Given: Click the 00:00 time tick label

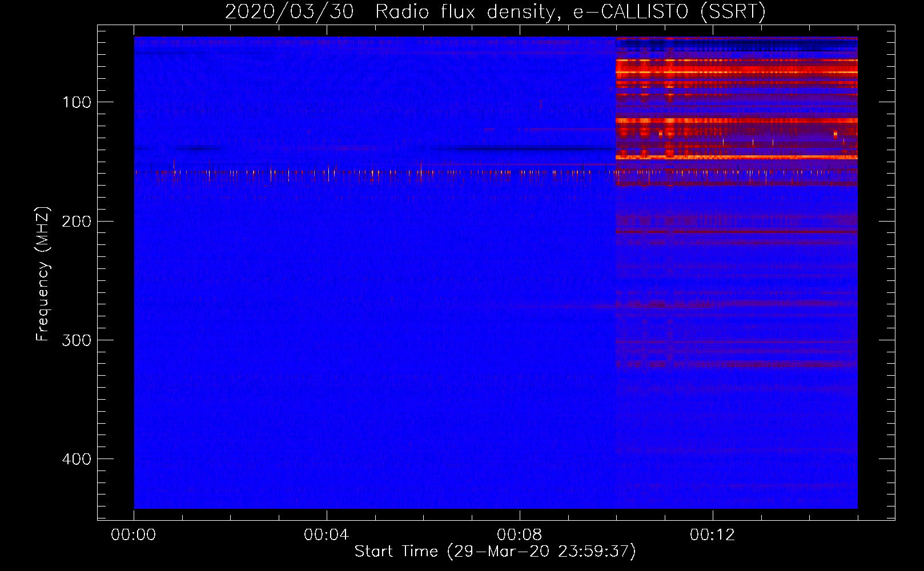Looking at the screenshot, I should 134,535.
